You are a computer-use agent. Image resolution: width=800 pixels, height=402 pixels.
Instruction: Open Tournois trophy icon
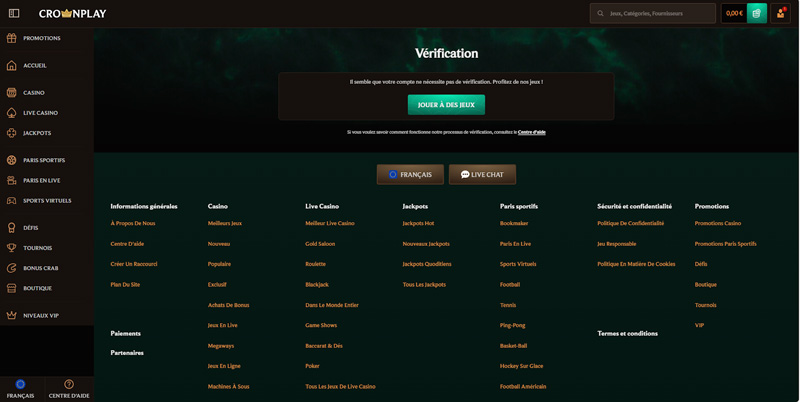(11, 247)
